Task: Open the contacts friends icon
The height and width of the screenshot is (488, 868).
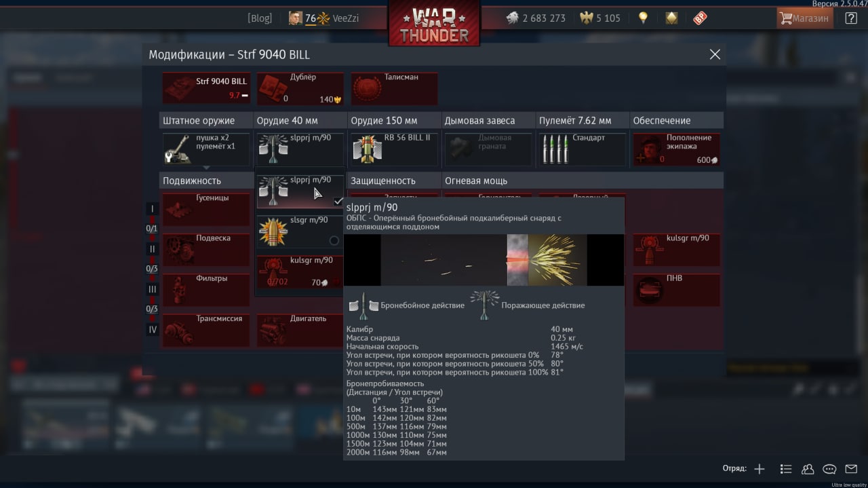Action: point(808,469)
